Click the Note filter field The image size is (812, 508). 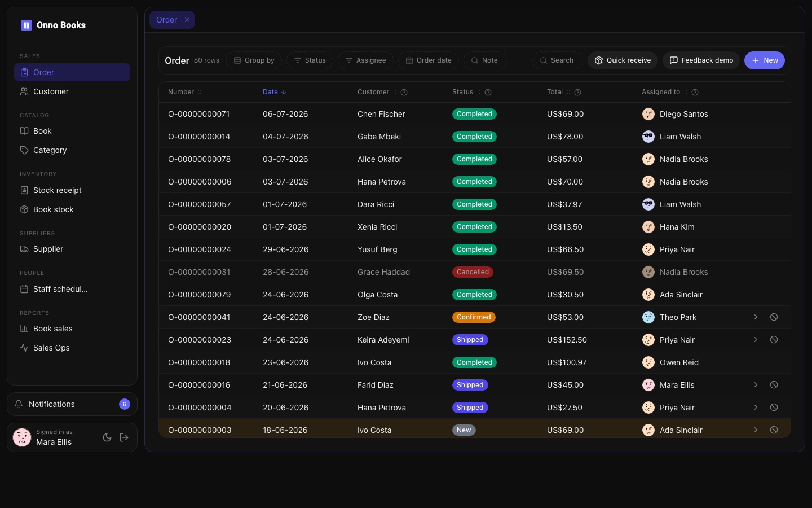[x=486, y=60]
